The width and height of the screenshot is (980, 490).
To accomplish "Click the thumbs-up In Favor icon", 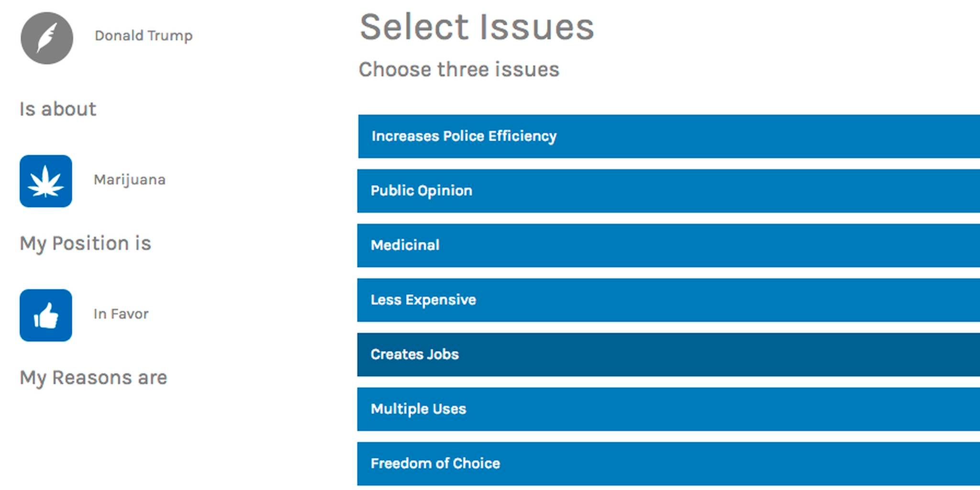I will 46,315.
